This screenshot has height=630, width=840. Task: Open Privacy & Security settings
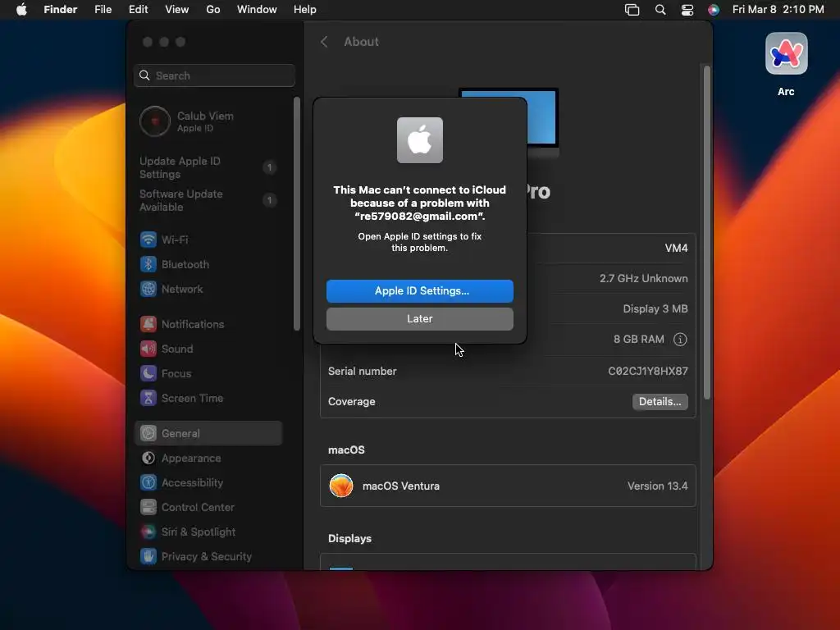[x=209, y=557]
